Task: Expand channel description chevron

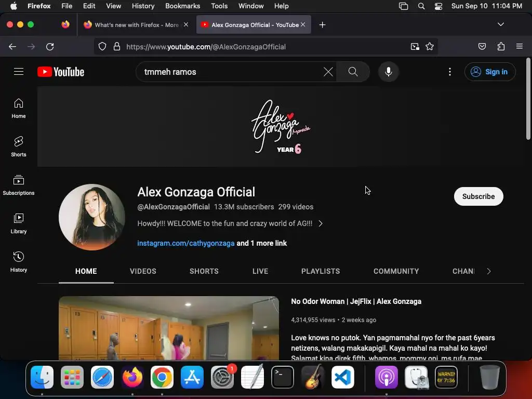Action: point(320,223)
